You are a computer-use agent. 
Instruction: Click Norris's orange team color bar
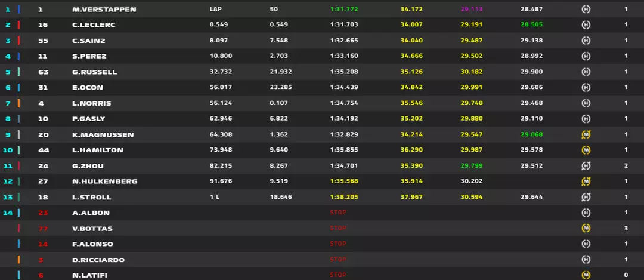(x=19, y=103)
